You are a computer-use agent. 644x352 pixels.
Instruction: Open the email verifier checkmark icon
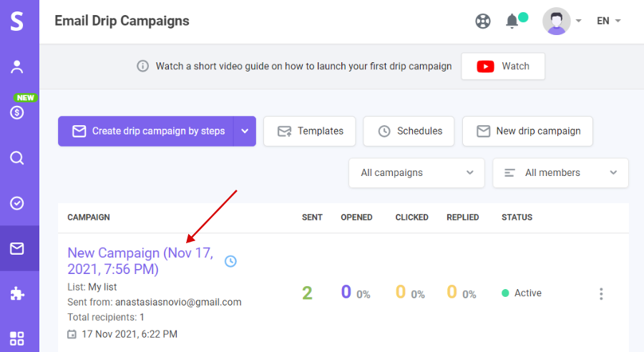[x=17, y=203]
